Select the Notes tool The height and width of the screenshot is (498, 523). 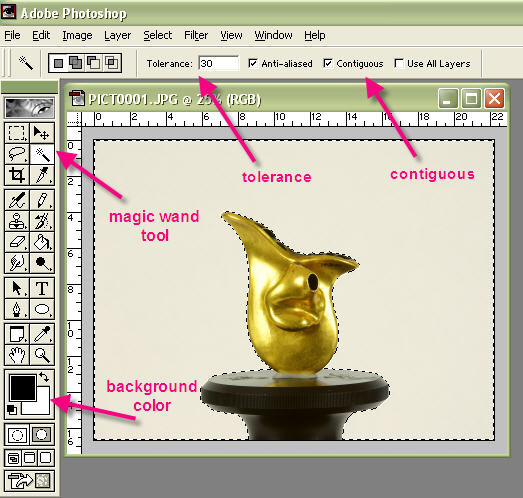[x=17, y=334]
